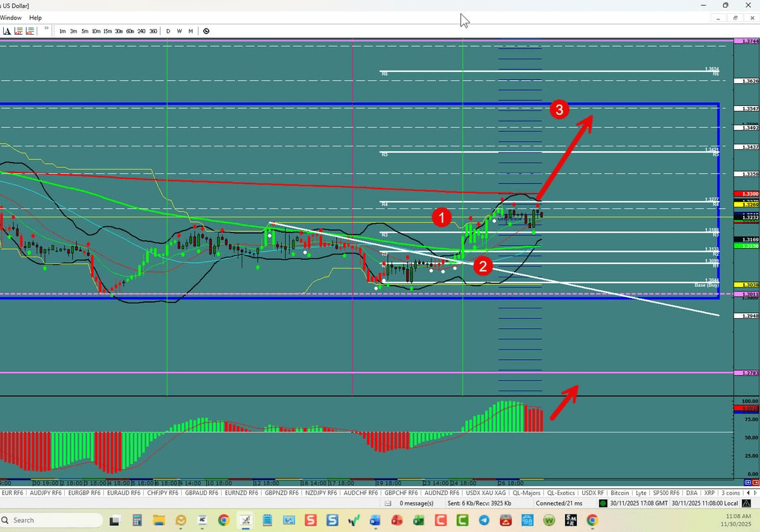Open the messages envelope icon in the status bar
This screenshot has height=532, width=760.
(x=387, y=503)
